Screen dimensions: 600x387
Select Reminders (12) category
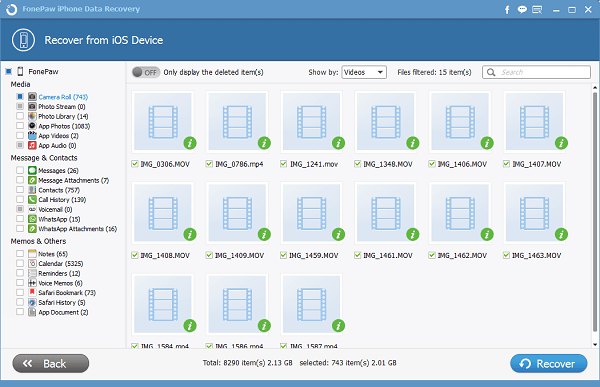[59, 273]
